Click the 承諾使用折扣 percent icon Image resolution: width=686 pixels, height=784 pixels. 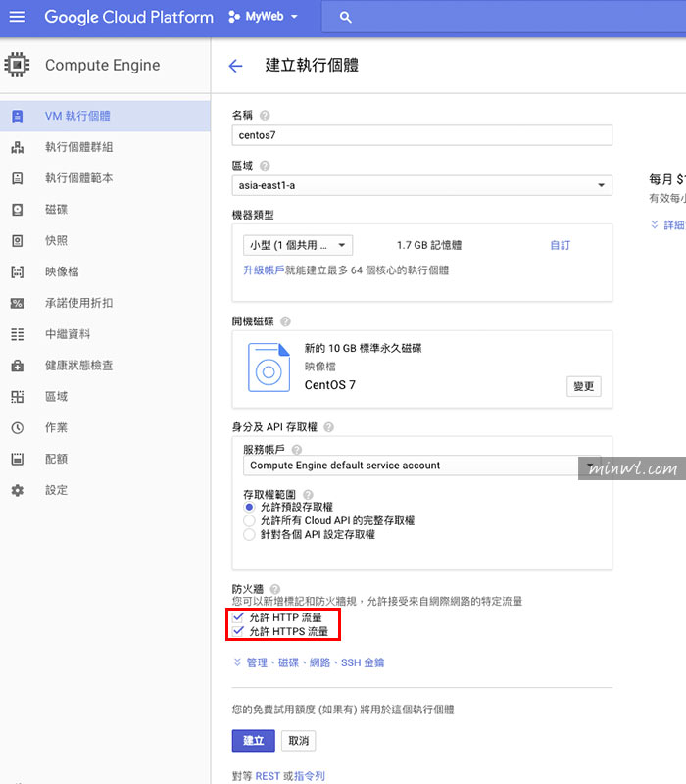tap(18, 303)
